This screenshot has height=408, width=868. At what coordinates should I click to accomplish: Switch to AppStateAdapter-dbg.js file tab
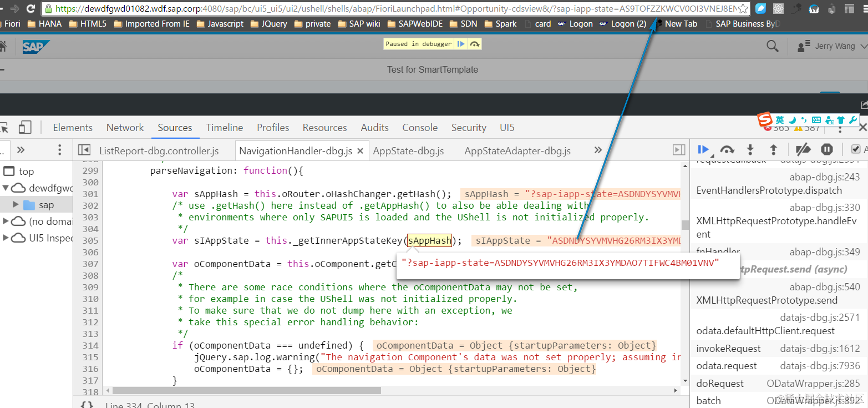point(517,150)
